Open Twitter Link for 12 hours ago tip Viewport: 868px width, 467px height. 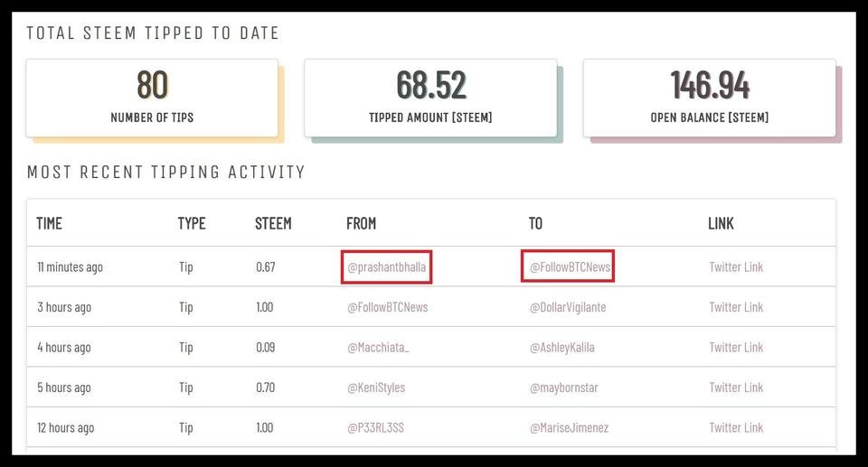coord(736,428)
